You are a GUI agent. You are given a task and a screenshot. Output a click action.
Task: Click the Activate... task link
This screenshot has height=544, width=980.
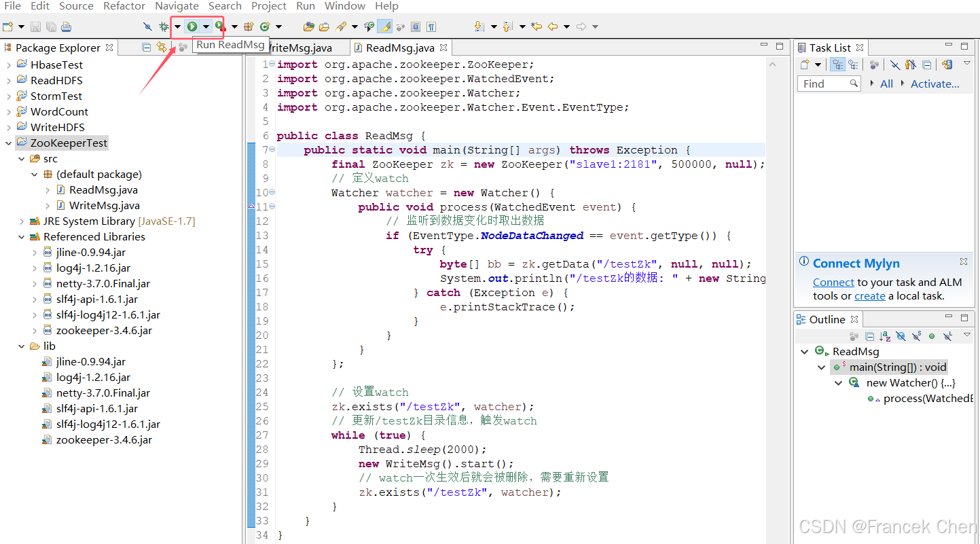point(935,84)
